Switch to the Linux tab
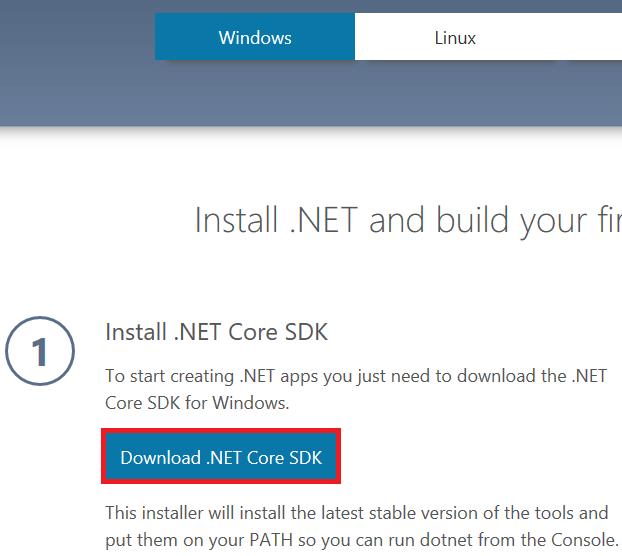The image size is (622, 556). pos(455,37)
